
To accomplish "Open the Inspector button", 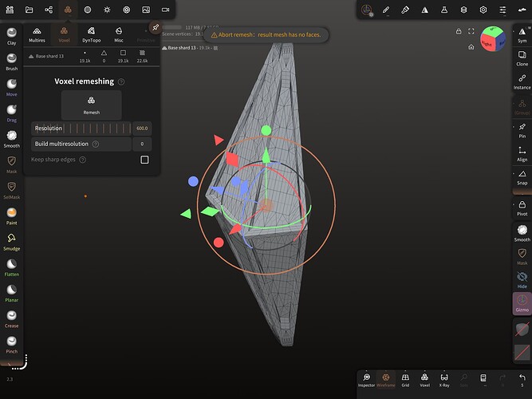I will 366,381.
